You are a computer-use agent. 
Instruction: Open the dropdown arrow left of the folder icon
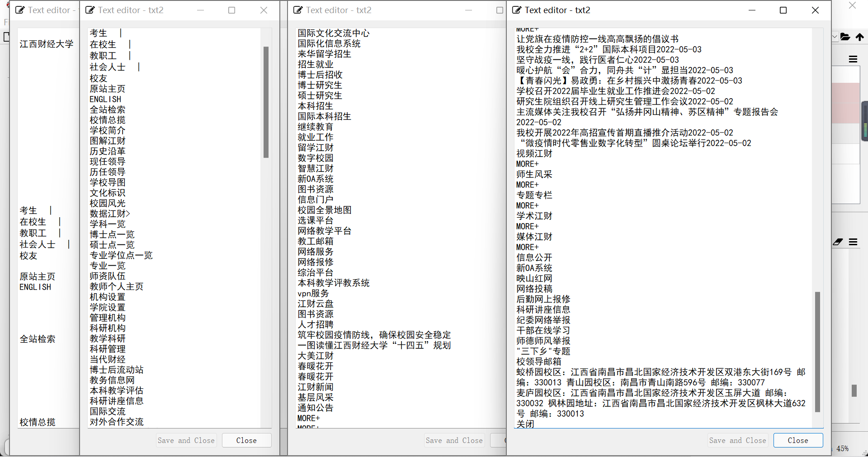coord(835,37)
